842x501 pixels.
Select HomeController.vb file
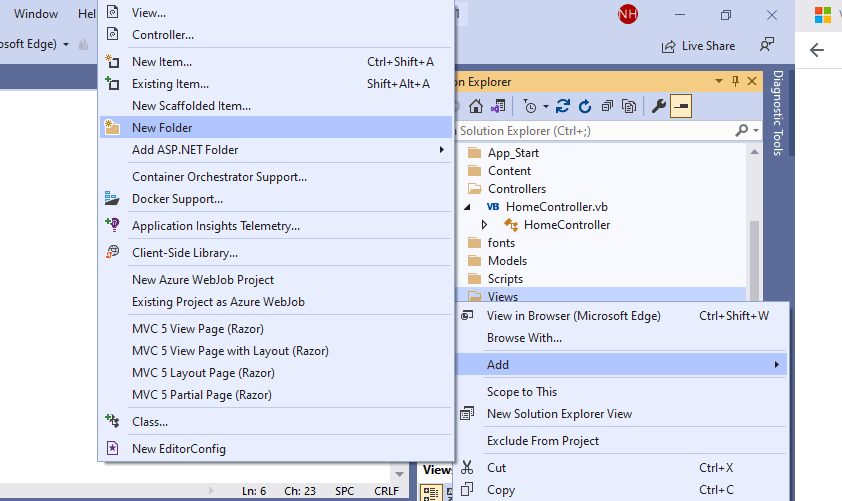(556, 207)
